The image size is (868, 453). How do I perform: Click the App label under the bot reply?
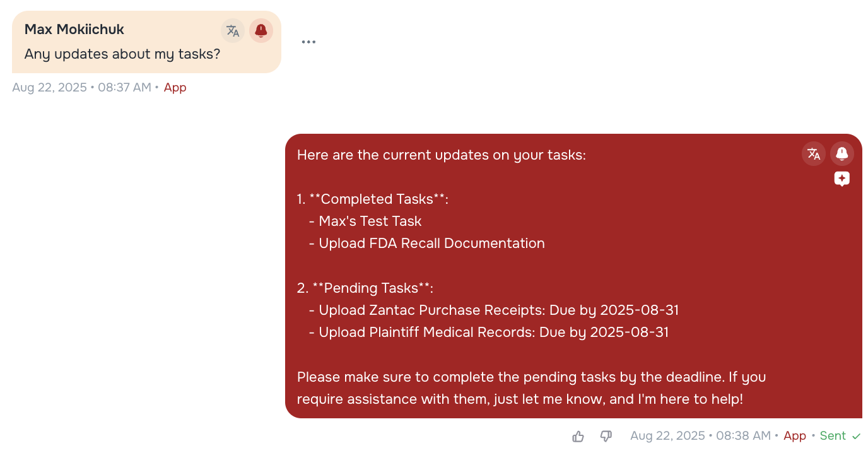[795, 435]
